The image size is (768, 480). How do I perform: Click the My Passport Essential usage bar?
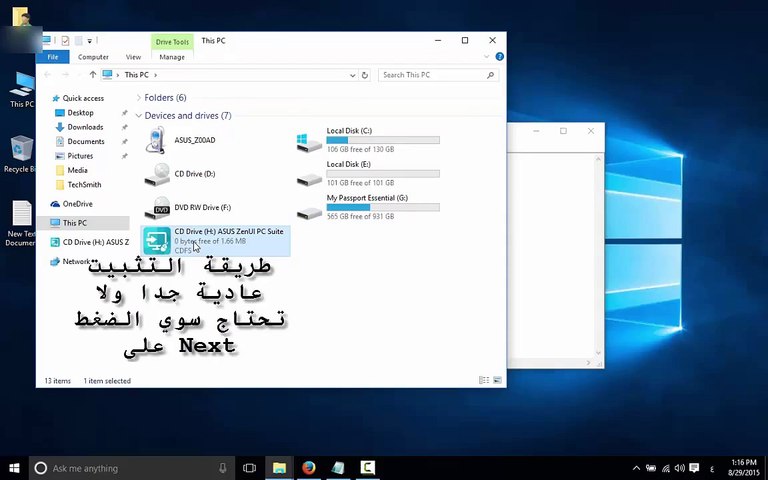(383, 207)
